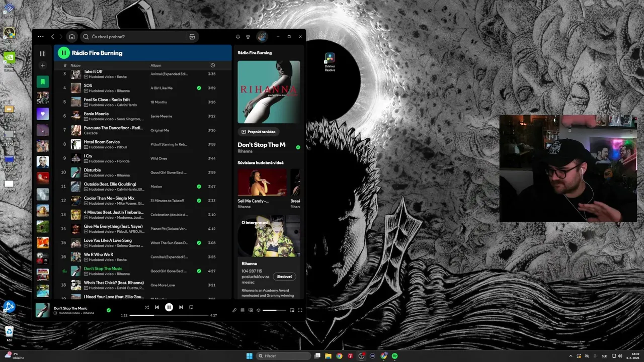Open the Liked Songs purple heart playlist
The height and width of the screenshot is (362, 644).
point(43,114)
